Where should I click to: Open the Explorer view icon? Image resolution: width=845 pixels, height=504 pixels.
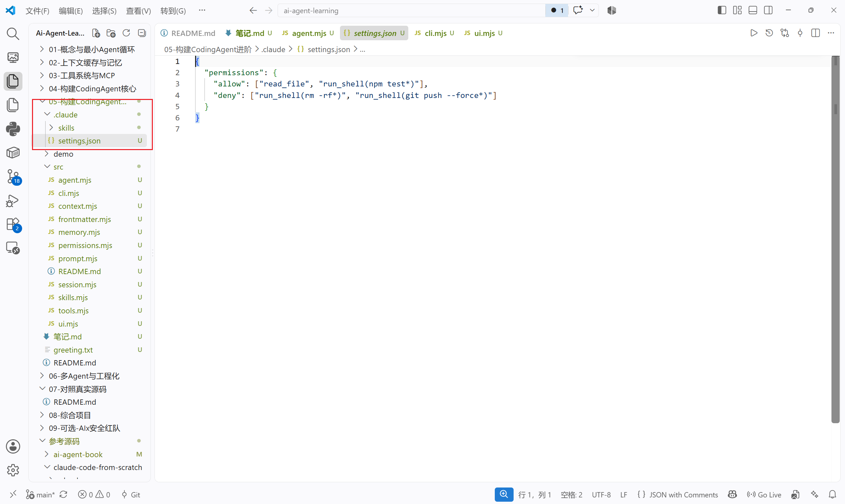tap(13, 81)
